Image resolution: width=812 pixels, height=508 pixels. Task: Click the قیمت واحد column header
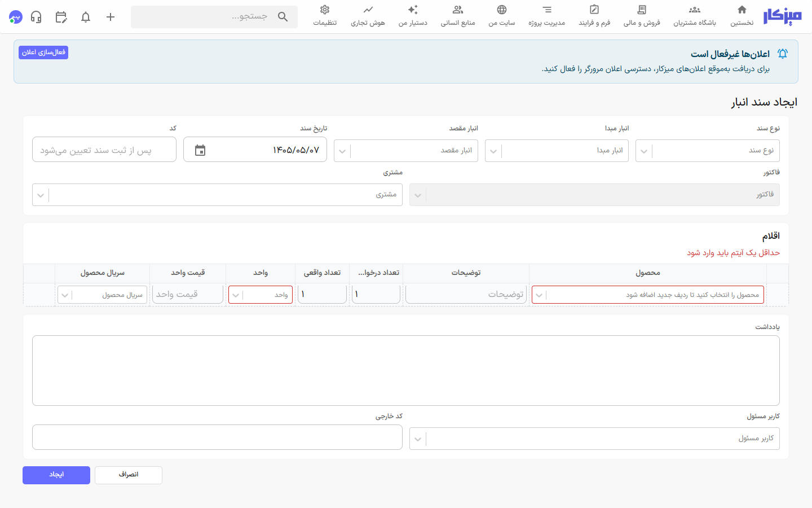coord(188,273)
